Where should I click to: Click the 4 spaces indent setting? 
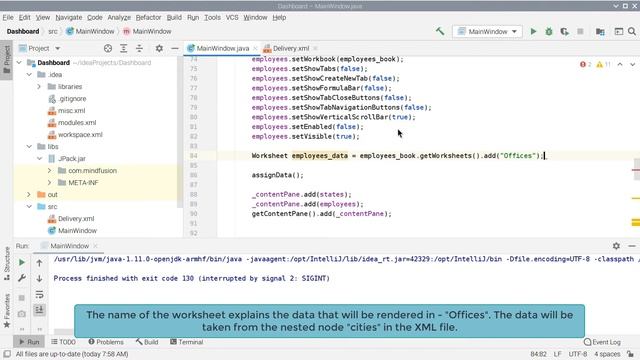tap(607, 354)
